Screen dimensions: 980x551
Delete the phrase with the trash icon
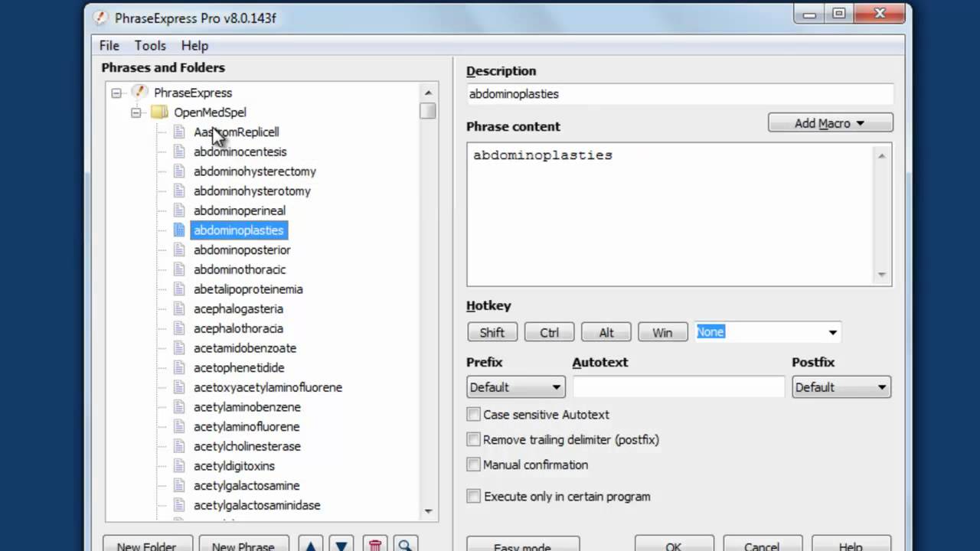click(x=375, y=545)
